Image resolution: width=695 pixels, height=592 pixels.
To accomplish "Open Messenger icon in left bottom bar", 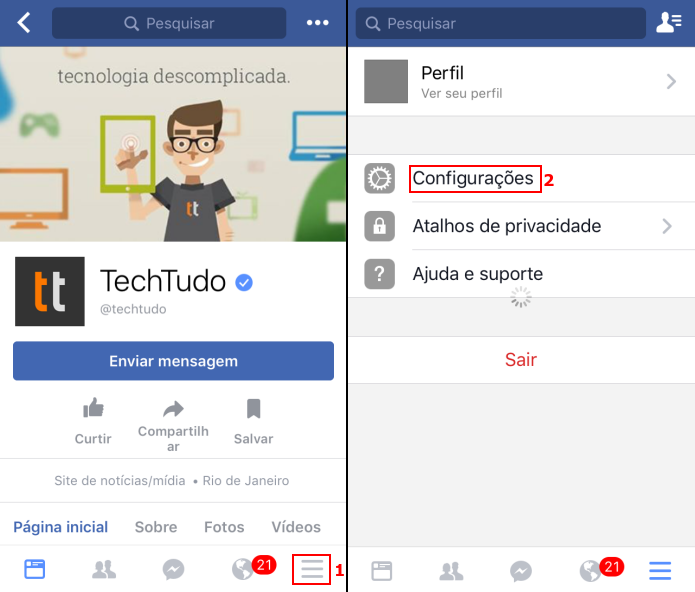I will point(173,569).
